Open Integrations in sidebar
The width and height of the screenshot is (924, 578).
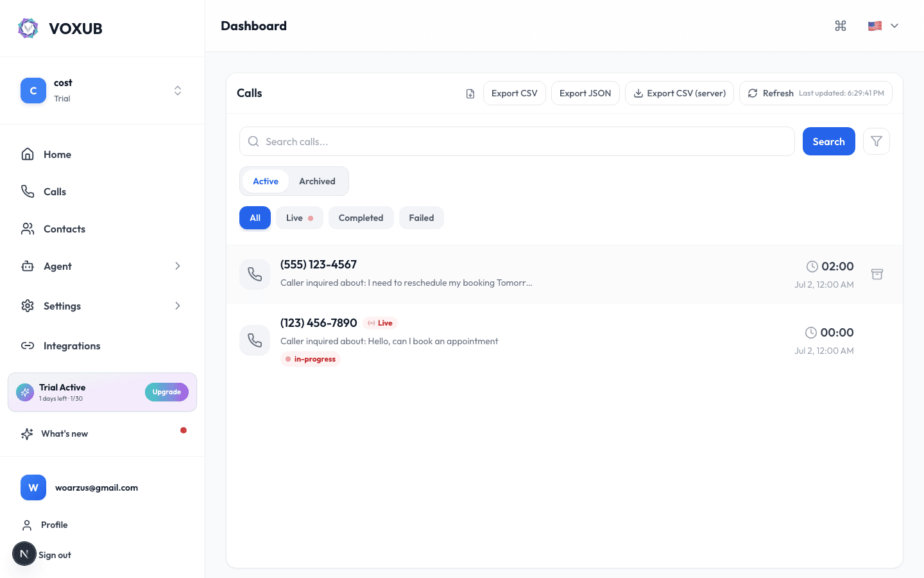point(103,346)
